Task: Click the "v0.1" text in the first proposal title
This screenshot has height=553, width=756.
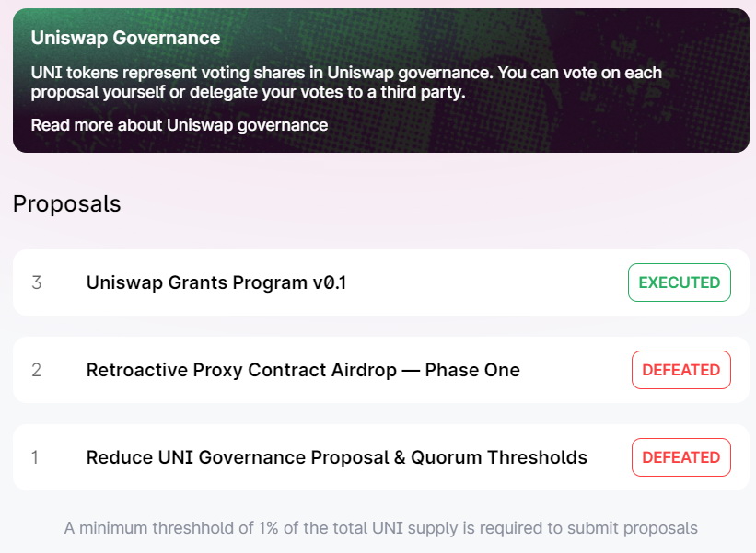Action: (330, 282)
